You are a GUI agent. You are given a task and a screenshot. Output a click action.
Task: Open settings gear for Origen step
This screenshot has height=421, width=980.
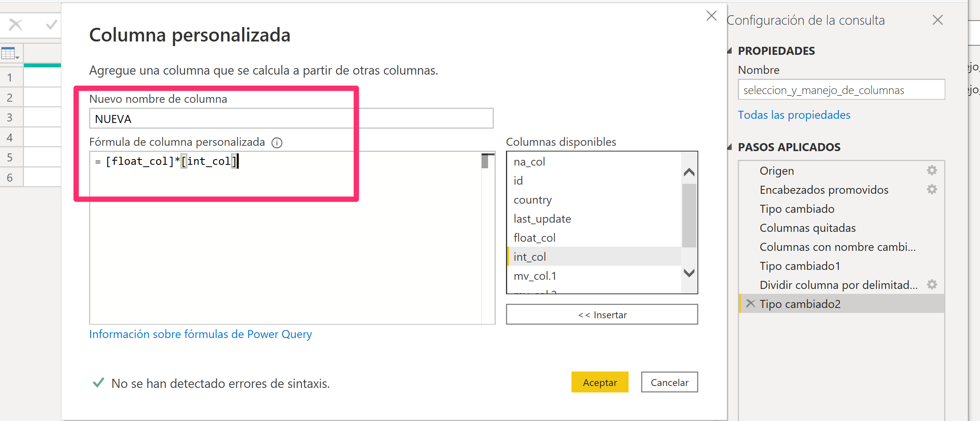pyautogui.click(x=932, y=170)
